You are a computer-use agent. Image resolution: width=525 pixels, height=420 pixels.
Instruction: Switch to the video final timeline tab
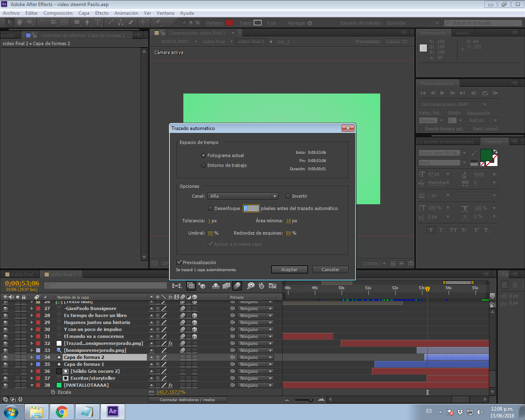click(x=22, y=274)
